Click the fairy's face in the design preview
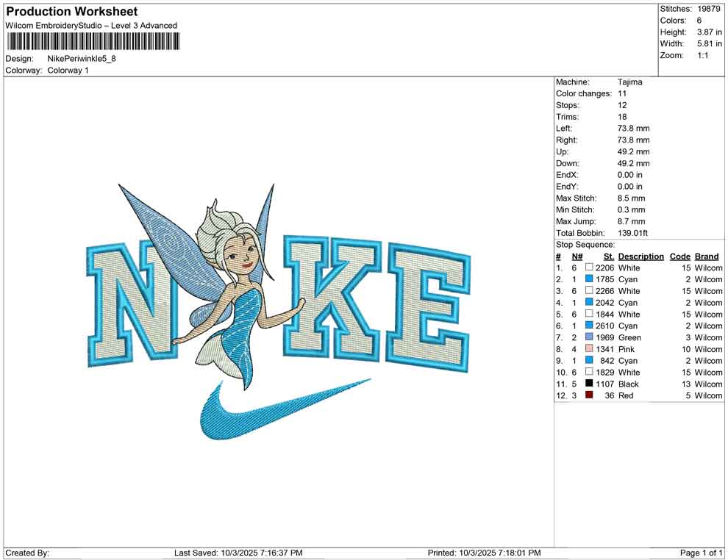 tap(240, 257)
